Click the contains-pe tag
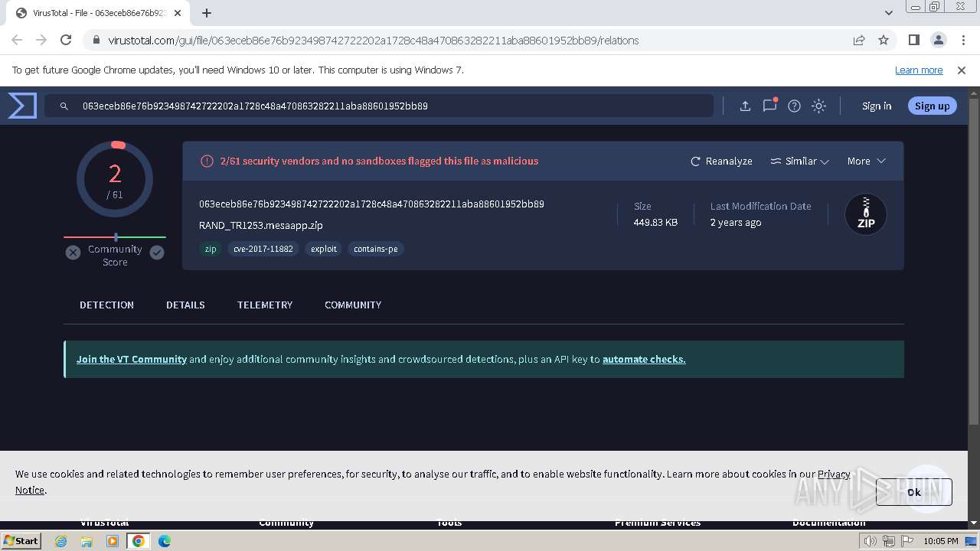980x551 pixels. [x=376, y=249]
